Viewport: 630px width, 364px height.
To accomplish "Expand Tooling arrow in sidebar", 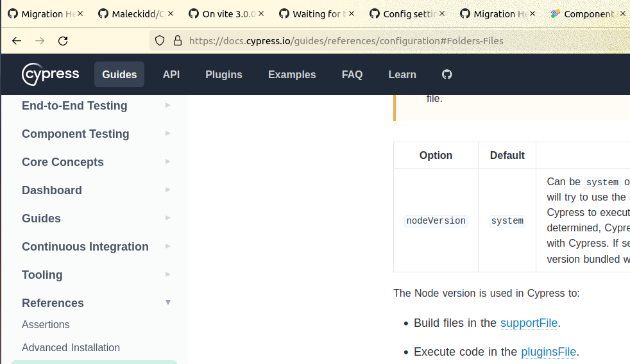I will pos(167,274).
